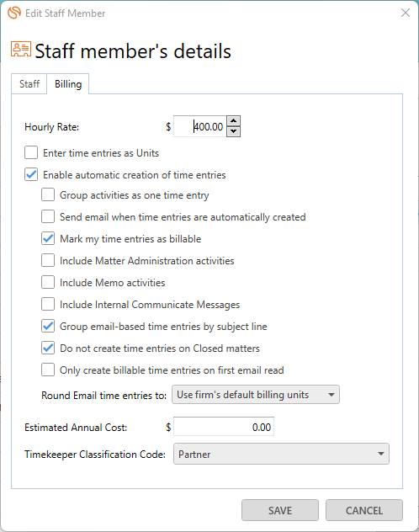Check Include Matter Administration activities

(x=48, y=261)
